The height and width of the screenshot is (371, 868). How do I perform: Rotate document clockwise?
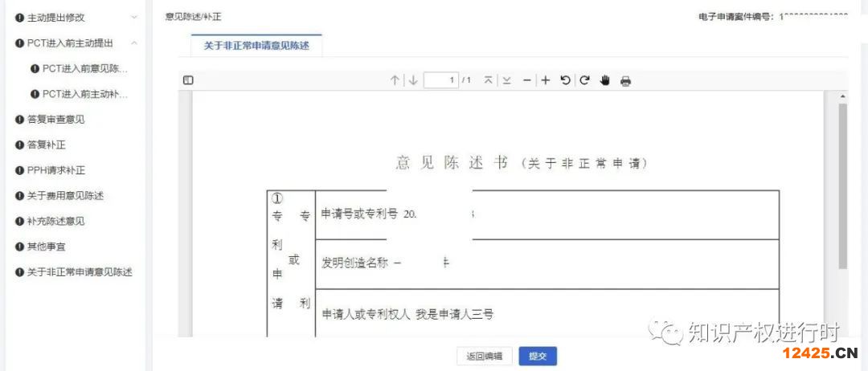coord(585,80)
